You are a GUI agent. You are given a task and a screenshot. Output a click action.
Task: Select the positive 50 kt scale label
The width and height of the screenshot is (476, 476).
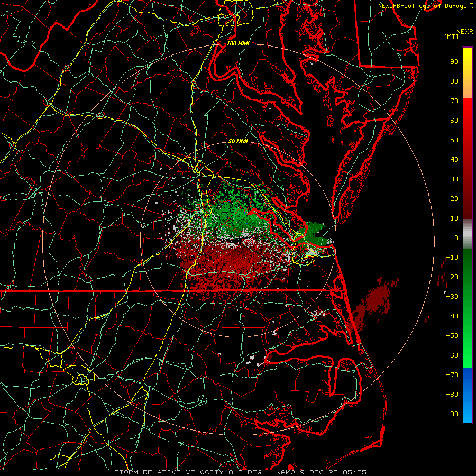point(454,140)
